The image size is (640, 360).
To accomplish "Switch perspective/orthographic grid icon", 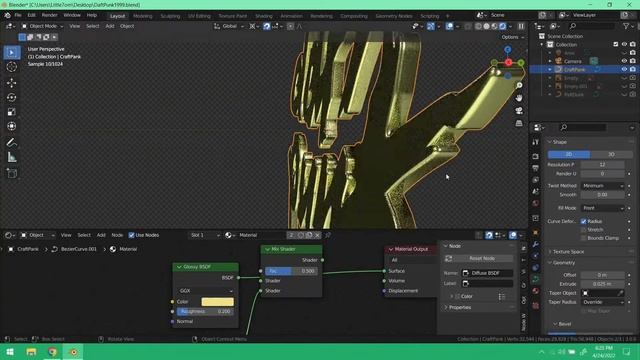I will coord(519,123).
